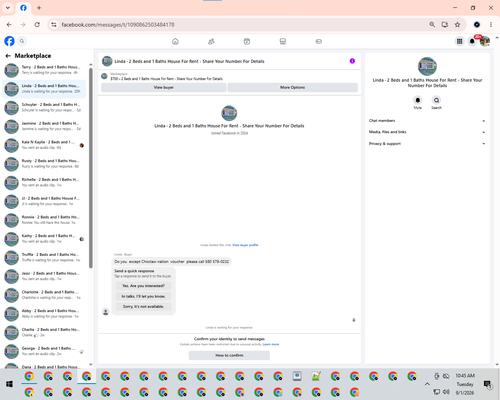This screenshot has height=400, width=500.
Task: Open the Friends icon in top navigation
Action: [211, 41]
